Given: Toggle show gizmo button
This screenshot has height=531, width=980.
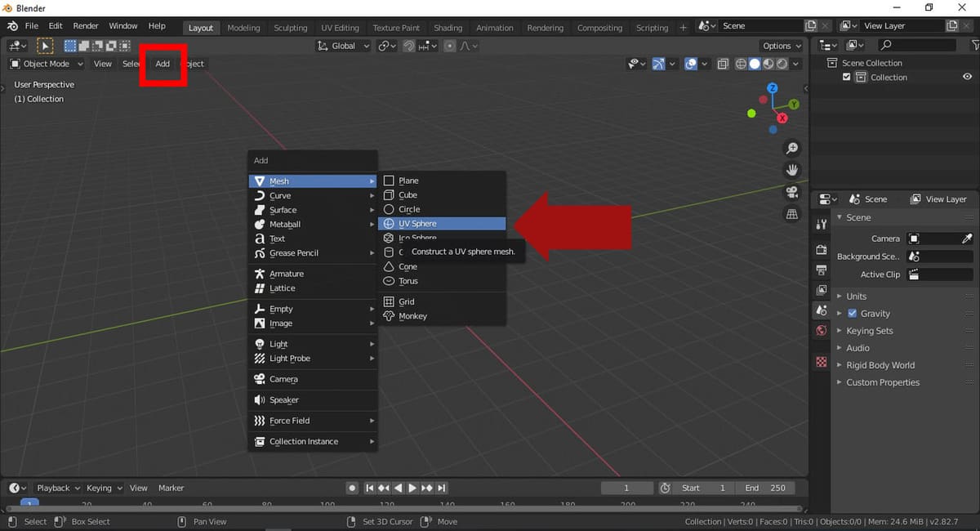Looking at the screenshot, I should pos(657,64).
